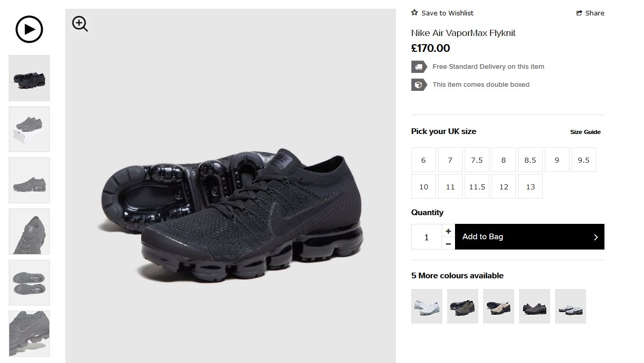Select UK size 13
Image resolution: width=644 pixels, height=363 pixels.
pyautogui.click(x=531, y=186)
